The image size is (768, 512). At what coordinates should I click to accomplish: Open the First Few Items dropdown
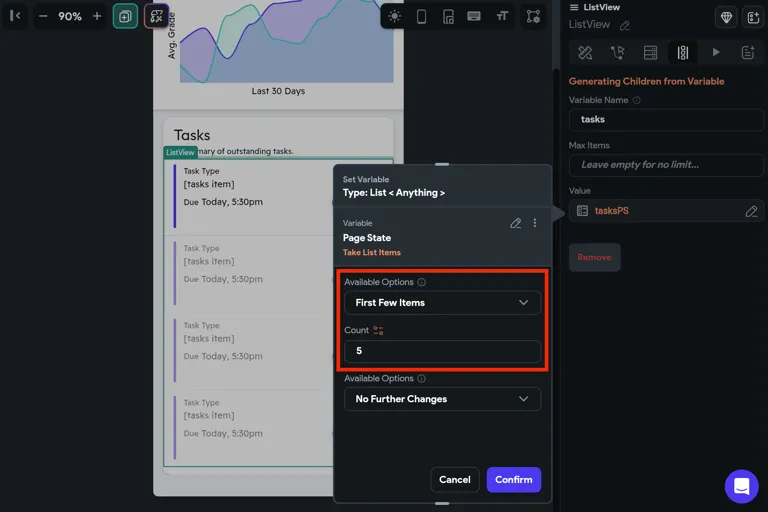[x=442, y=303]
